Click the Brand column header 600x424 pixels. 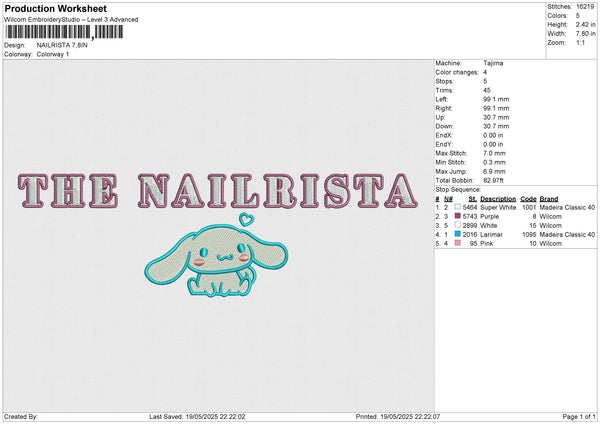[x=549, y=199]
